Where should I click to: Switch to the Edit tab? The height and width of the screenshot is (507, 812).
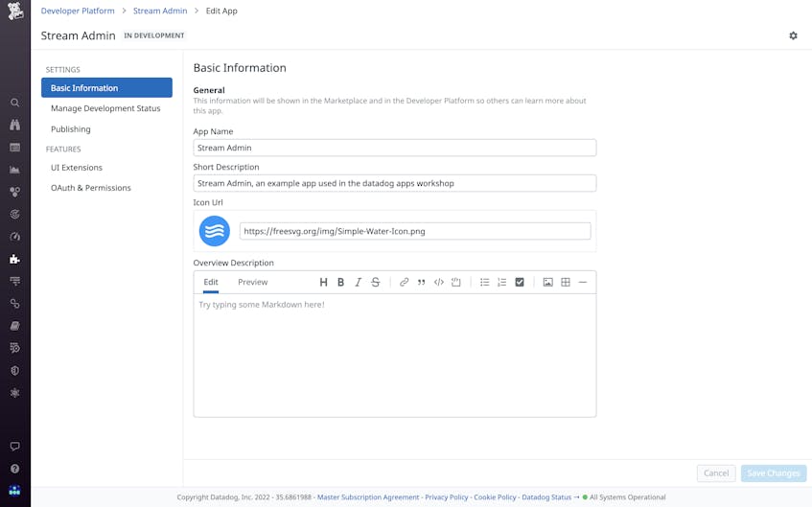(x=211, y=282)
